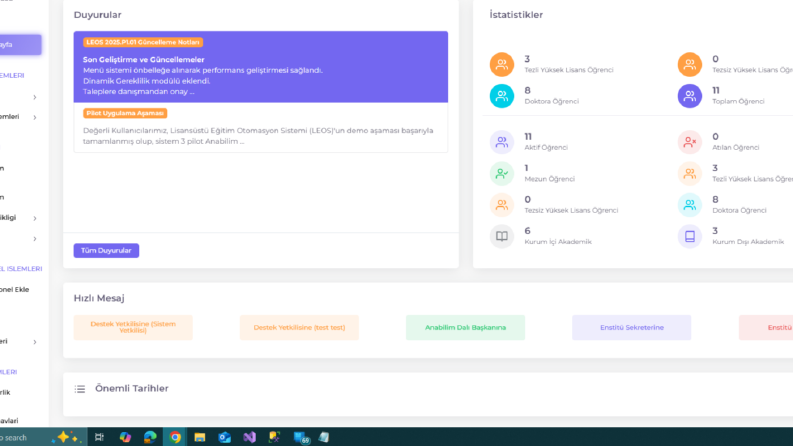Click 'Kurum Dışı Akademik' label
Viewport: 793px width, 446px height.
748,242
